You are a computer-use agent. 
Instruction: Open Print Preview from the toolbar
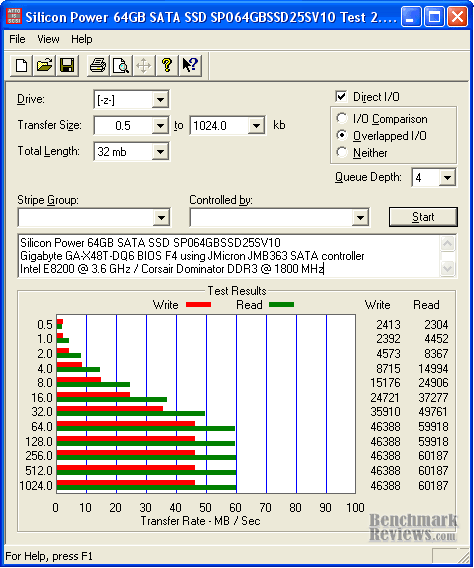click(x=121, y=66)
